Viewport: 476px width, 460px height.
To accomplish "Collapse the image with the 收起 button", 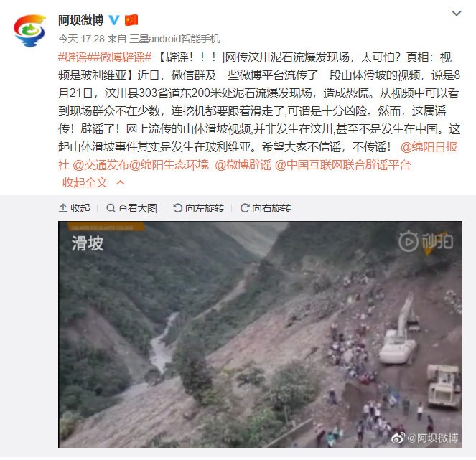I will tap(75, 208).
